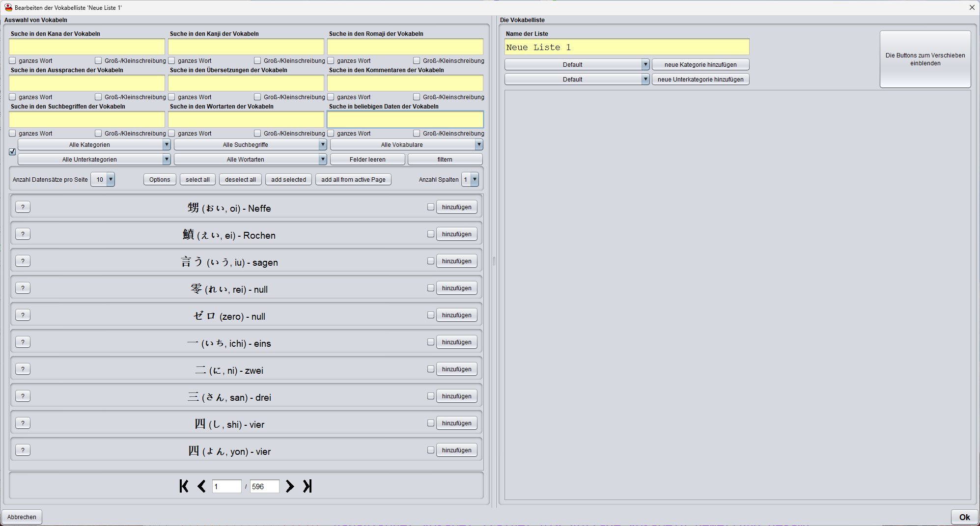This screenshot has width=980, height=526.
Task: Enable Groß-/Kleinschreibung for Romaji search
Action: point(417,60)
